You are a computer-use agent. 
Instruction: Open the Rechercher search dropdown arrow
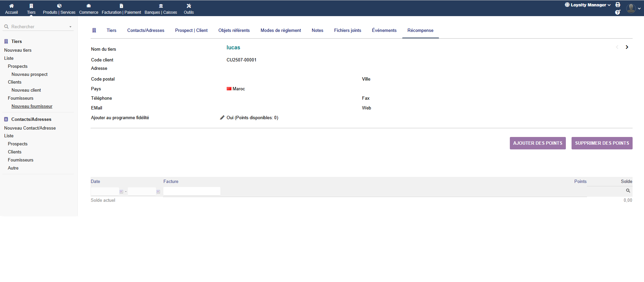click(x=70, y=27)
